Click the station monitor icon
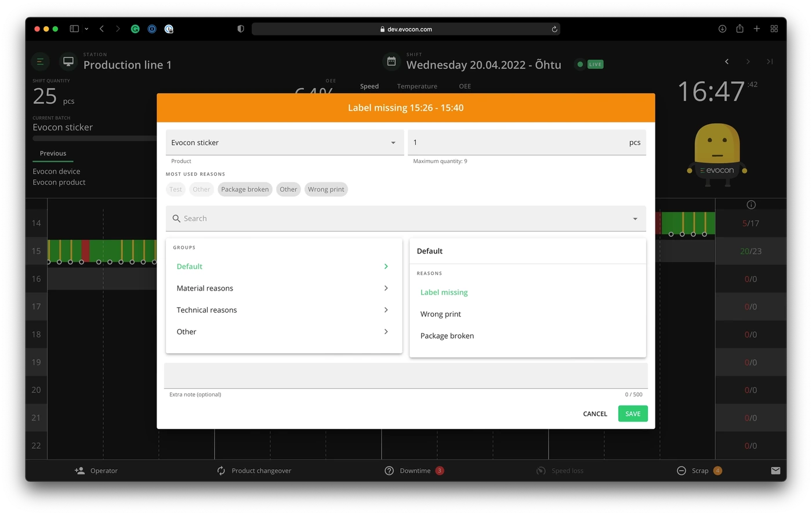The width and height of the screenshot is (812, 515). pyautogui.click(x=68, y=61)
